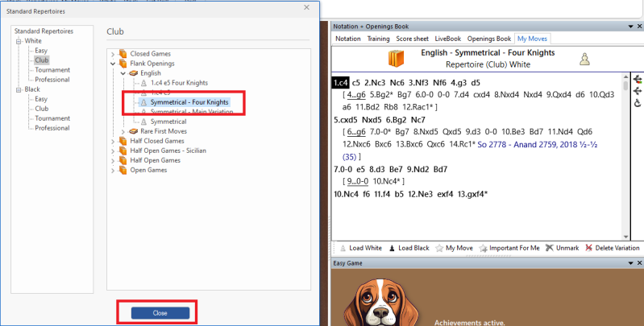
Task: Open the Easy Game pane dropdown arrow
Action: click(x=631, y=263)
